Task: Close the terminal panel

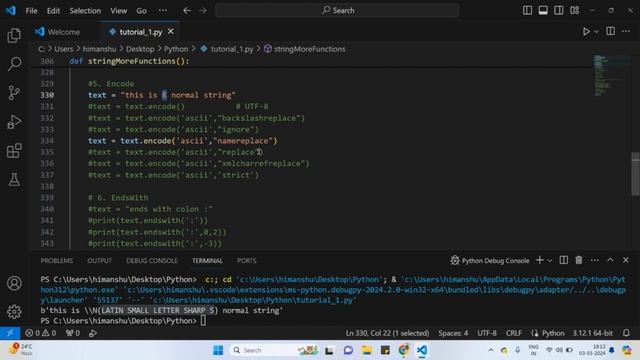Action: coord(626,260)
